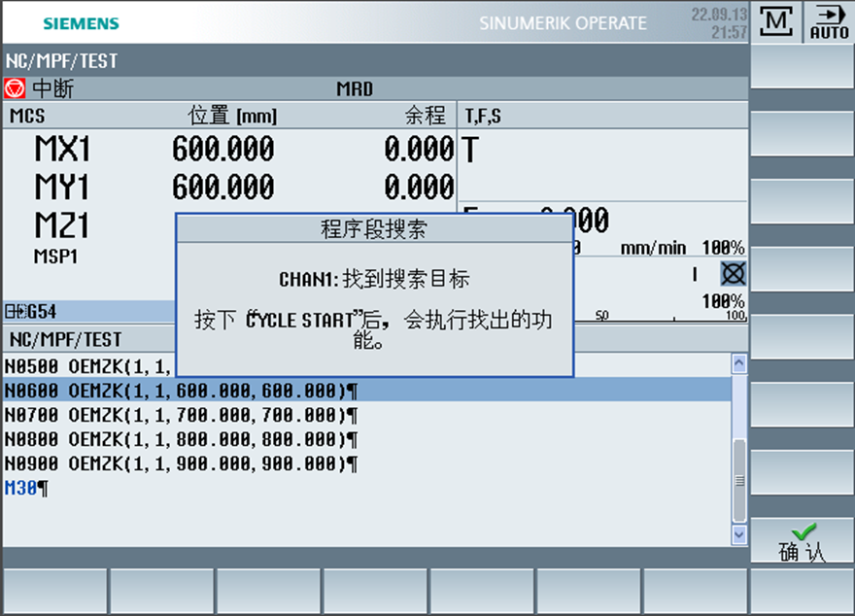Open the Machine (M) operating area icon

pos(776,21)
